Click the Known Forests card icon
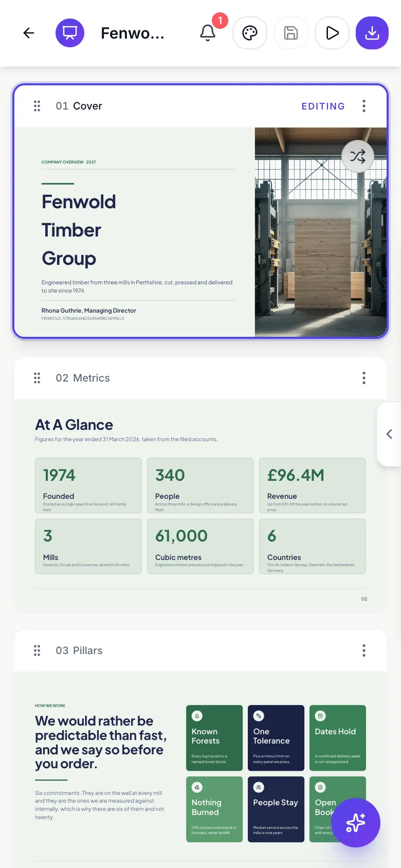 (x=197, y=716)
